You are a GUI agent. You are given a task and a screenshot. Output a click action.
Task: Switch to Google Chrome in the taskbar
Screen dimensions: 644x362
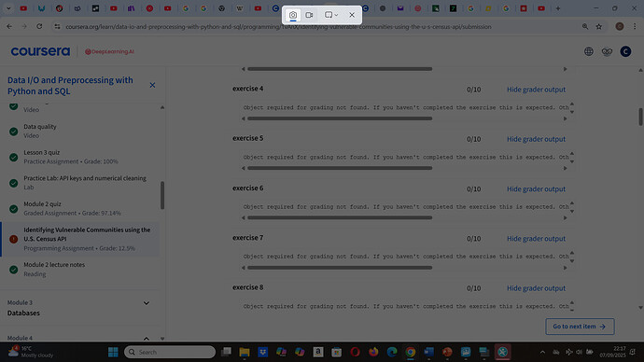411,352
